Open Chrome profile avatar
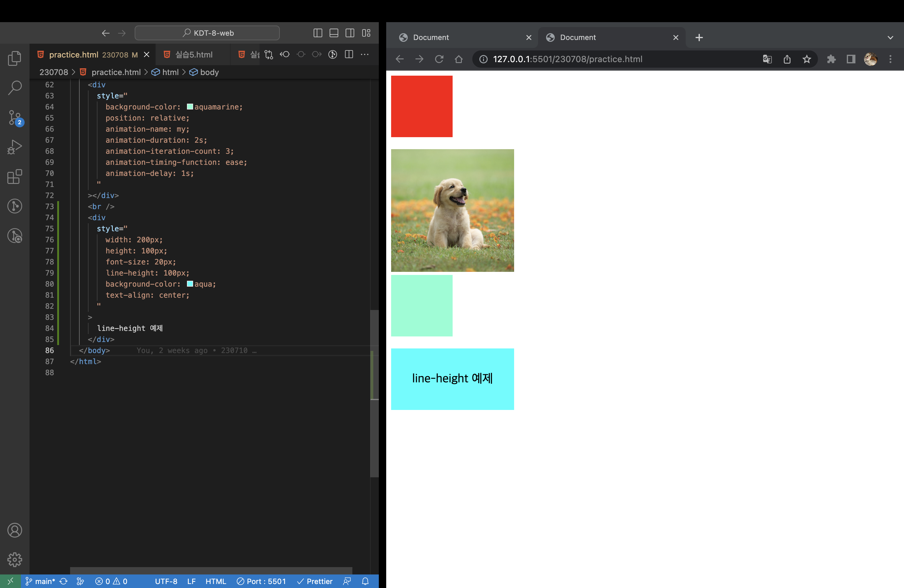 coord(870,59)
